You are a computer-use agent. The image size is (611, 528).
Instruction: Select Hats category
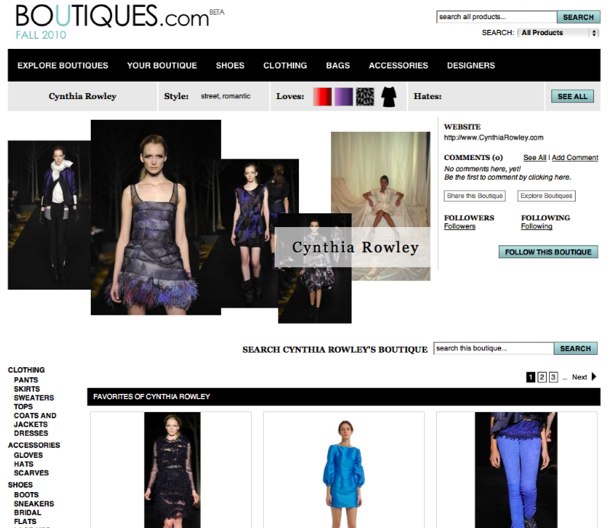click(23, 464)
